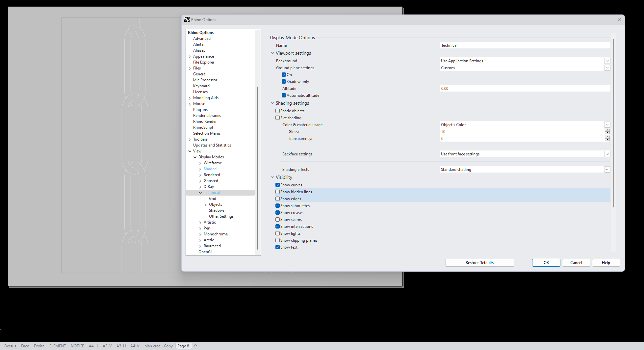The height and width of the screenshot is (350, 644).
Task: Enable Show clipping planes checkbox
Action: (x=277, y=240)
